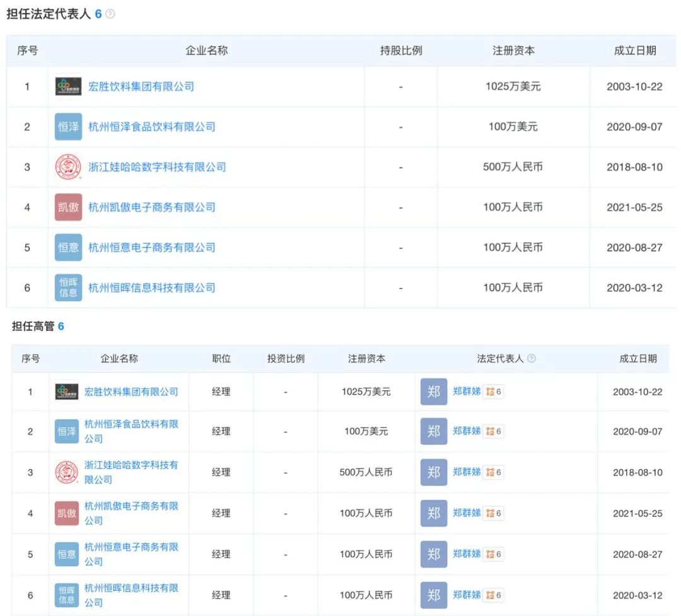Open 宏胜饮料集团有限公司 link in legal representative table
This screenshot has width=681, height=616.
(141, 86)
